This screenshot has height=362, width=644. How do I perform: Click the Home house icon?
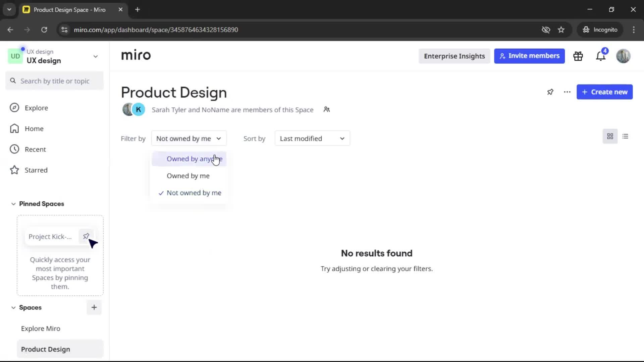(x=14, y=129)
